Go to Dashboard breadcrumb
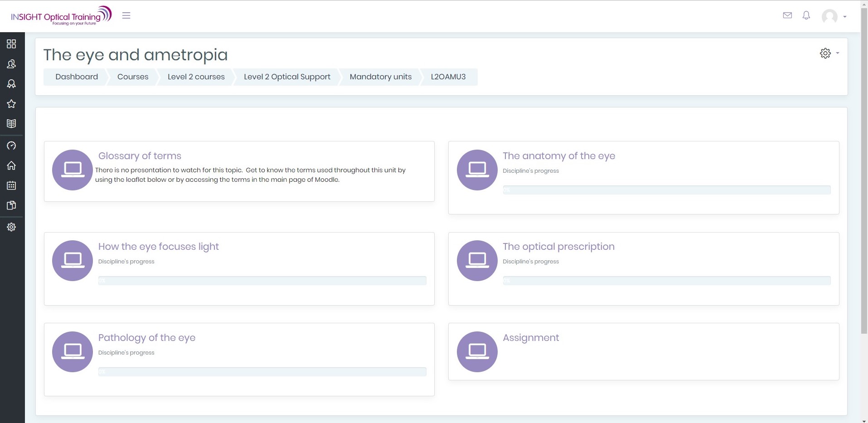Image resolution: width=868 pixels, height=423 pixels. coord(77,77)
